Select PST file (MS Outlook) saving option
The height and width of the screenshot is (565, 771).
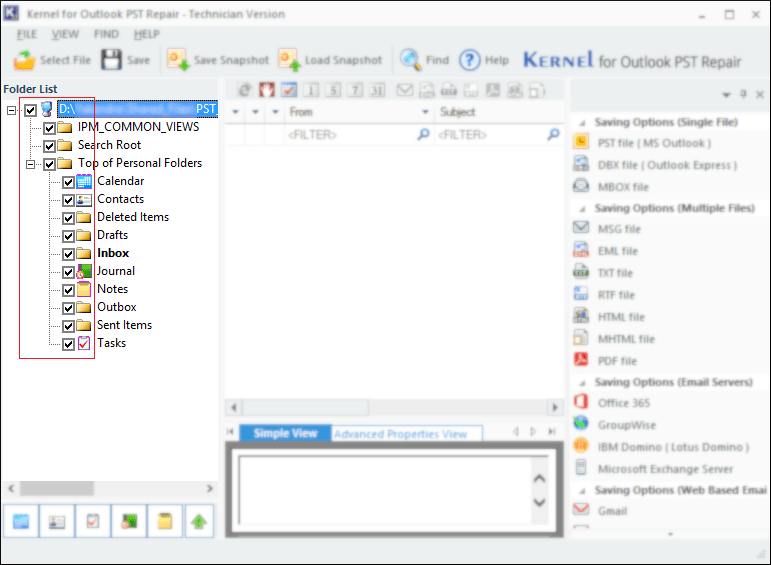point(654,143)
